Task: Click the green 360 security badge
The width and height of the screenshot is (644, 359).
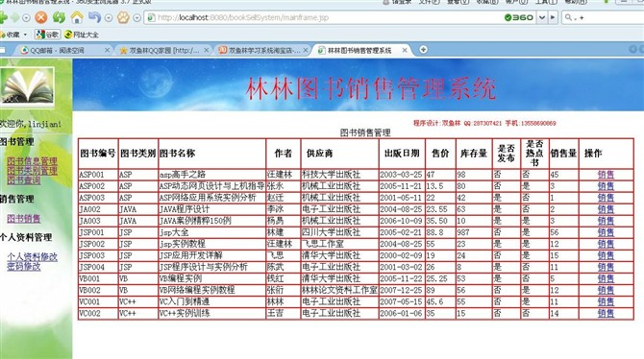Action: [x=519, y=17]
